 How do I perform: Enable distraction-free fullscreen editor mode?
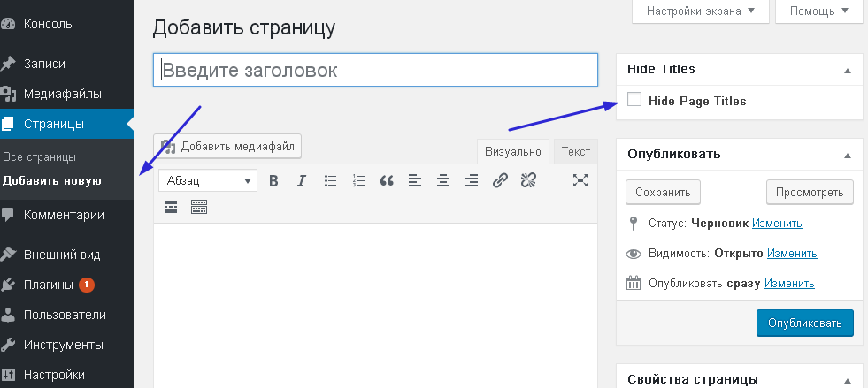580,180
